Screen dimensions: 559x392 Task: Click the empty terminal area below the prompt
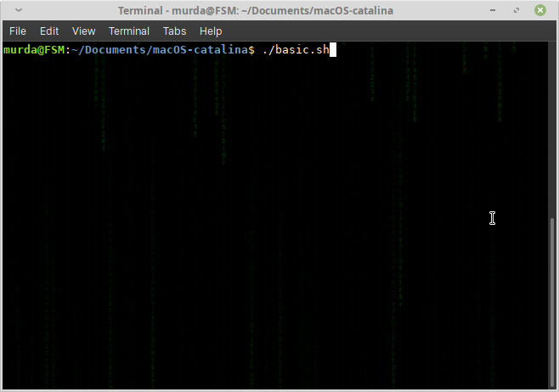[x=255, y=212]
